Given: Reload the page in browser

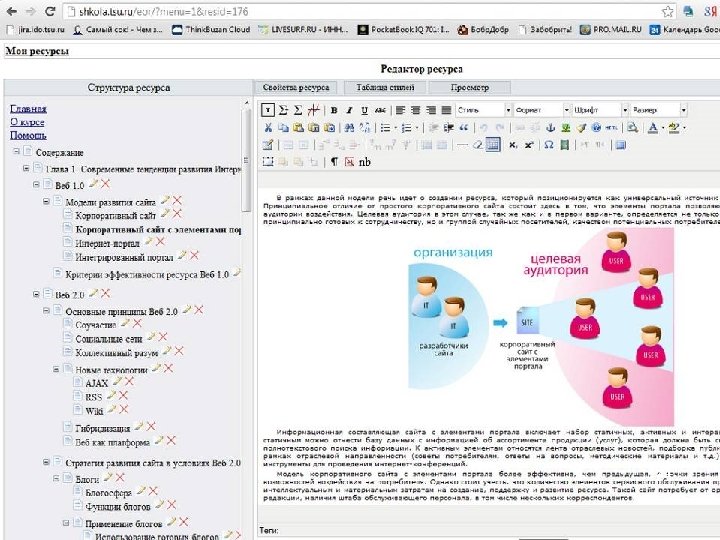Looking at the screenshot, I should click(50, 11).
